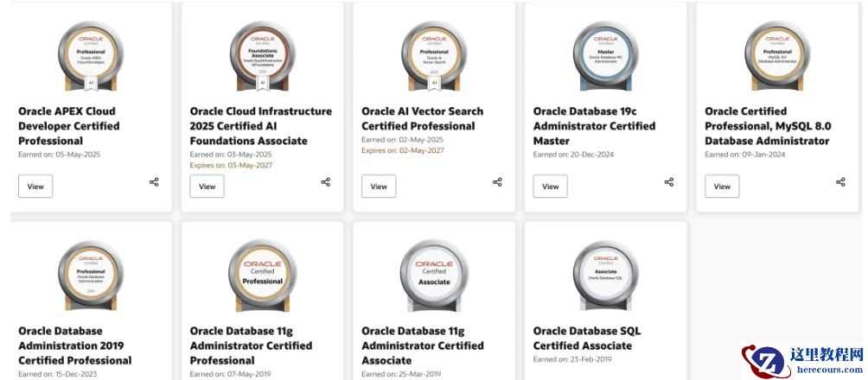The width and height of the screenshot is (868, 380).
Task: Click the Oracle Database SQL Associate badge
Action: click(606, 275)
